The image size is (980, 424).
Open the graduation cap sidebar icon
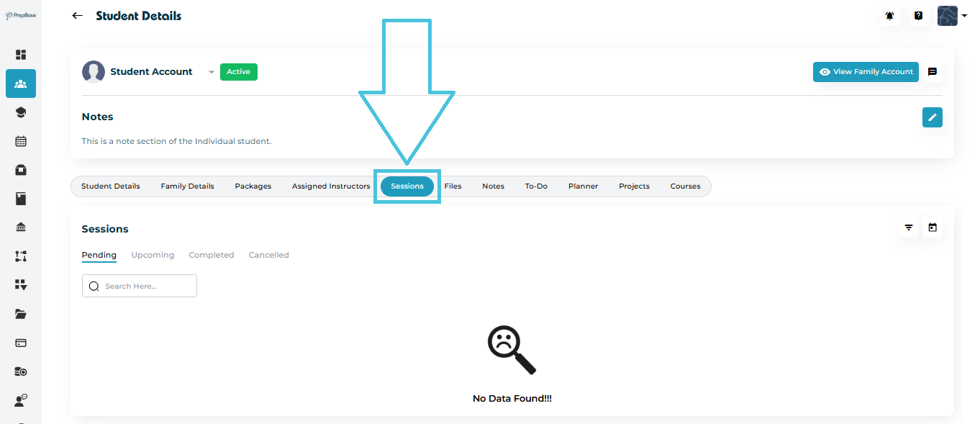(x=21, y=112)
